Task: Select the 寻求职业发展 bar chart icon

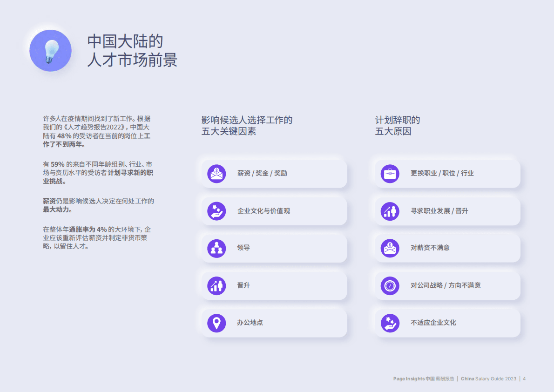Action: click(x=389, y=210)
